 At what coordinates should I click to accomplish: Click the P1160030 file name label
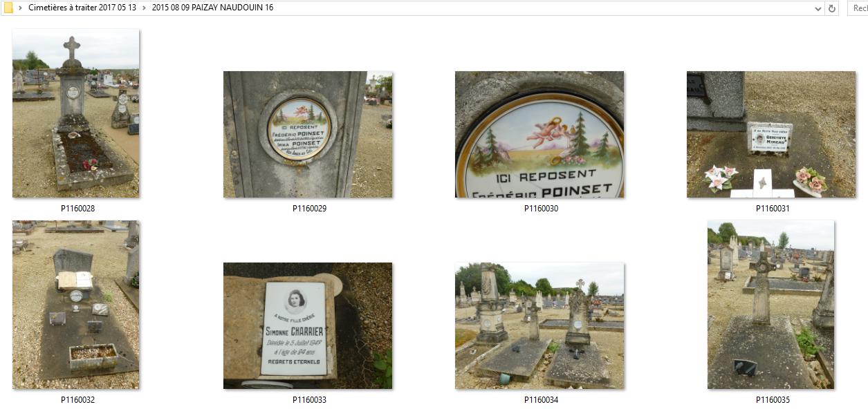pos(541,209)
